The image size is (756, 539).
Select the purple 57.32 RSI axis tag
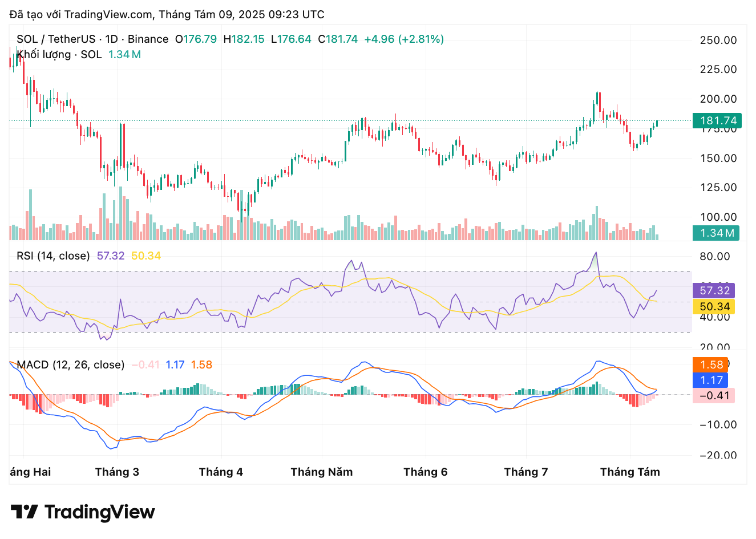click(714, 290)
